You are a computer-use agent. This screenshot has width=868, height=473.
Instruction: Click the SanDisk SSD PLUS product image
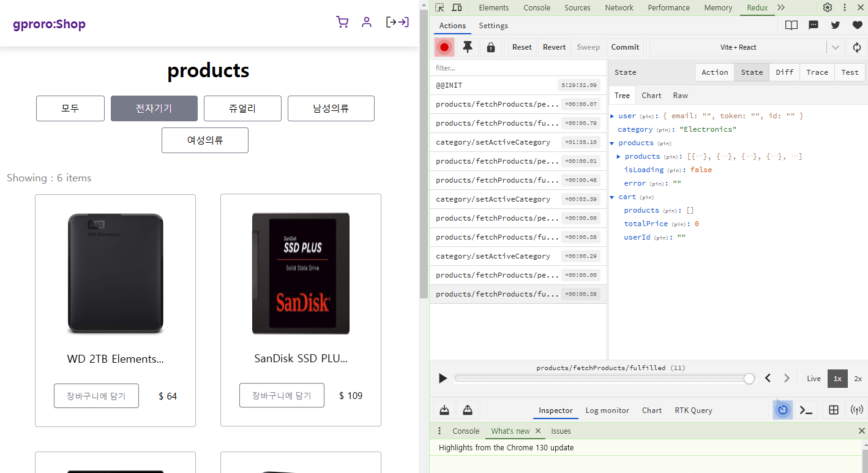pyautogui.click(x=301, y=273)
